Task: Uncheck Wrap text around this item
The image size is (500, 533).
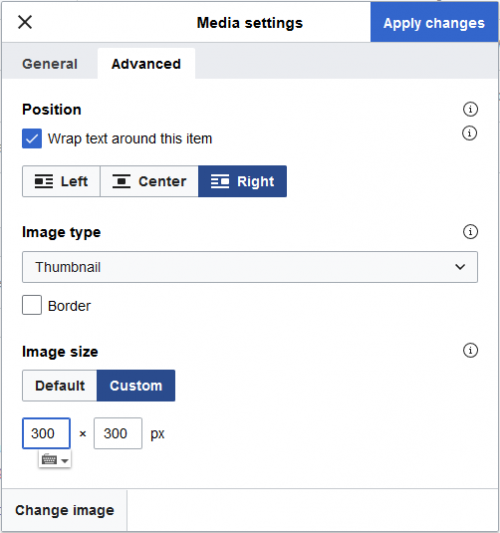Action: coord(32,138)
